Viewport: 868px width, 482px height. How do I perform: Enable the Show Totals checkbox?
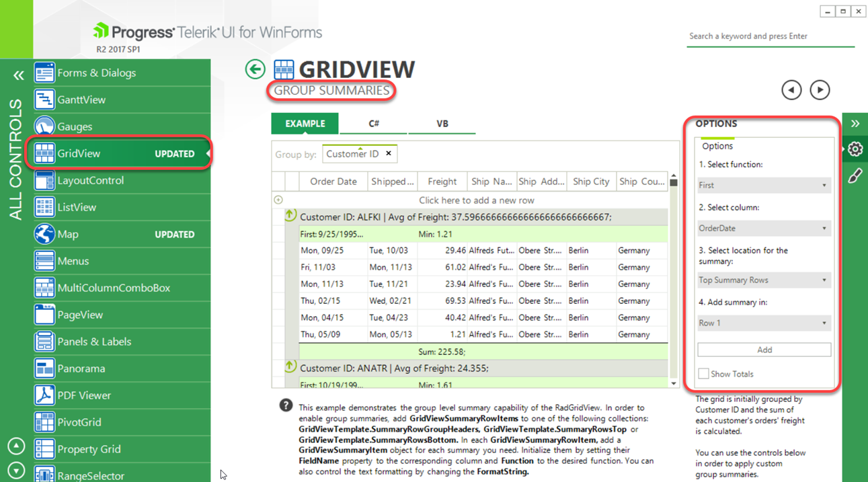click(703, 374)
